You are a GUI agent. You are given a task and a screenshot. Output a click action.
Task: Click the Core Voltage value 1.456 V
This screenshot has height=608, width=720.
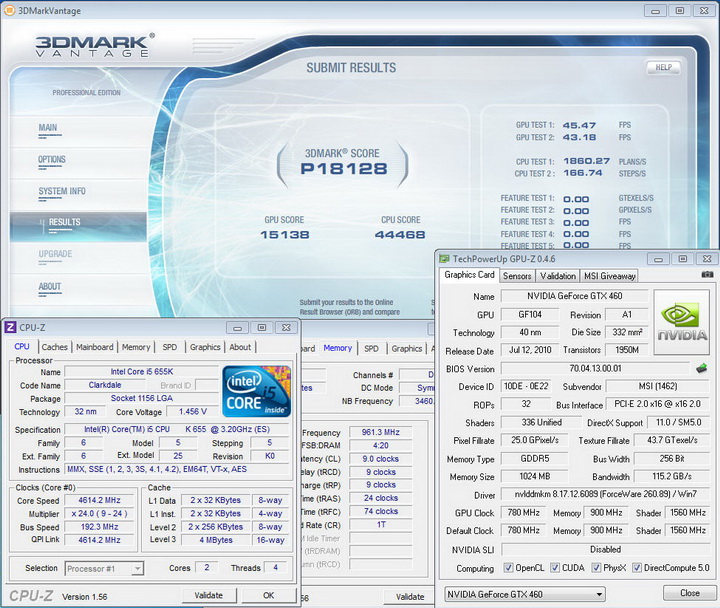coord(193,411)
